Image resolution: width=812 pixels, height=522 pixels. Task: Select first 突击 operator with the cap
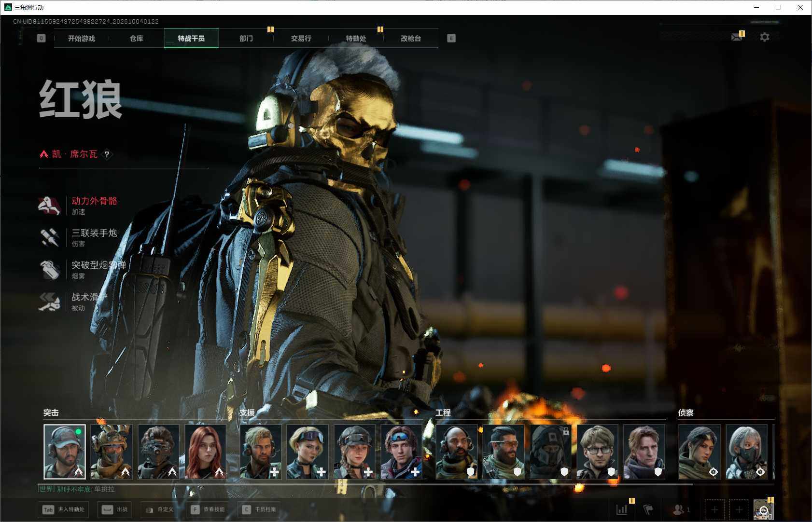click(65, 452)
